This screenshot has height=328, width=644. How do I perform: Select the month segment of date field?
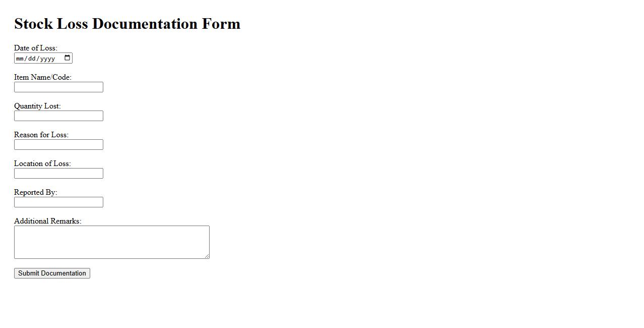coord(20,59)
